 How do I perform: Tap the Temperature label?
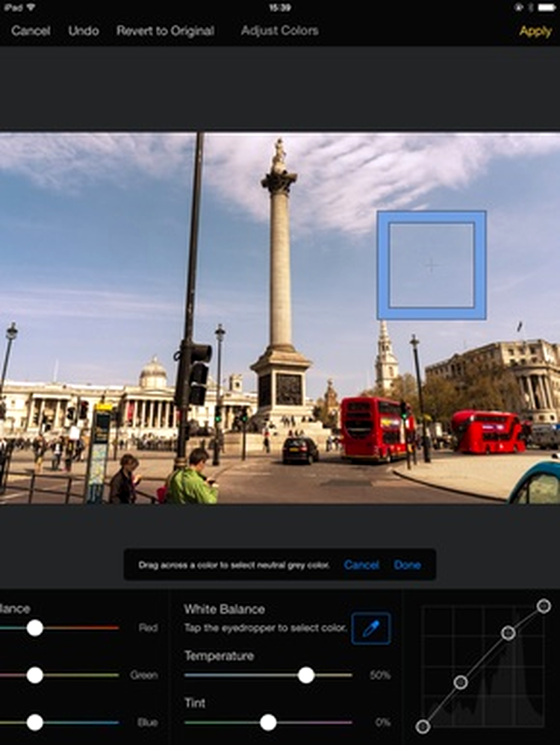tap(220, 655)
